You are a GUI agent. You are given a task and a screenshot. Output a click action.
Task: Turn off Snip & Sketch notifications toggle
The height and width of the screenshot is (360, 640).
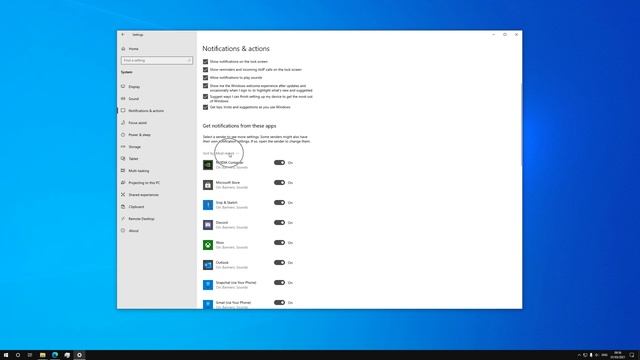[279, 202]
